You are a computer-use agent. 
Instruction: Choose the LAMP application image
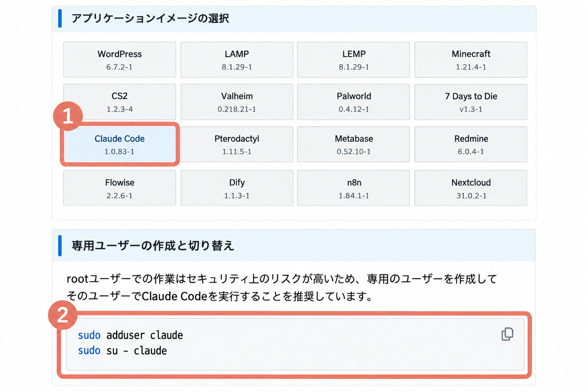pos(237,60)
